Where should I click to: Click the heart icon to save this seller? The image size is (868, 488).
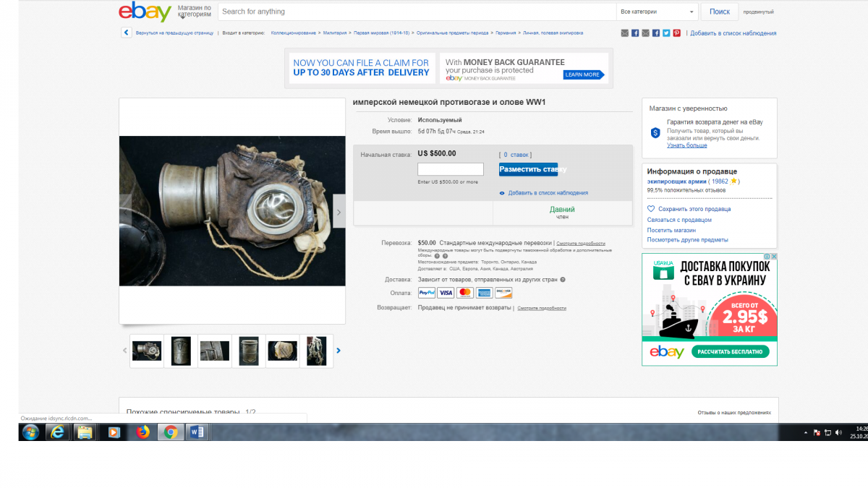pos(651,209)
